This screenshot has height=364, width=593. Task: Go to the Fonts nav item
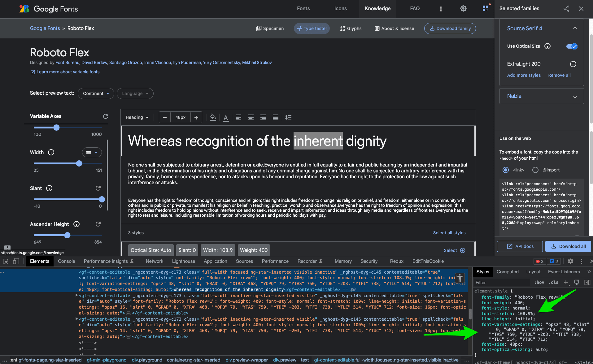[303, 9]
